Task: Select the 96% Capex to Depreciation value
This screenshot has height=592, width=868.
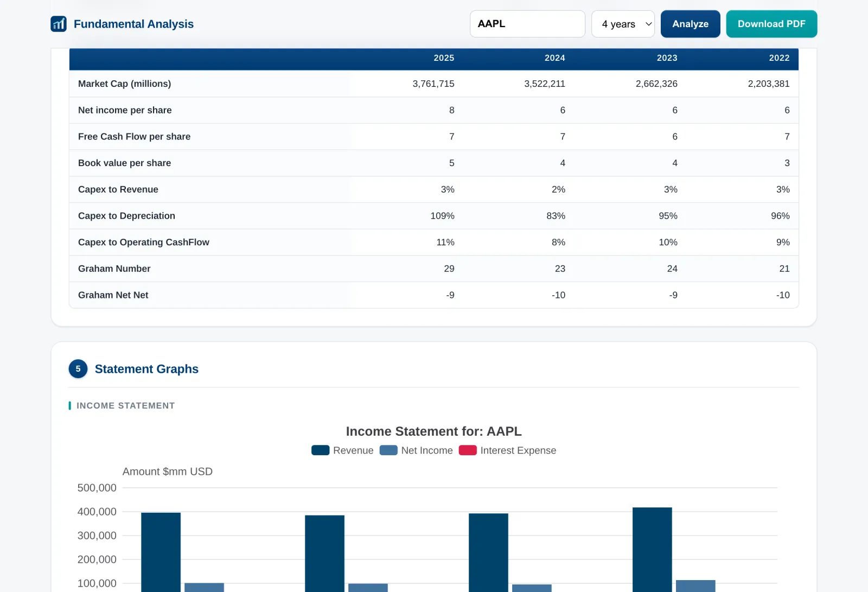Action: (x=780, y=216)
